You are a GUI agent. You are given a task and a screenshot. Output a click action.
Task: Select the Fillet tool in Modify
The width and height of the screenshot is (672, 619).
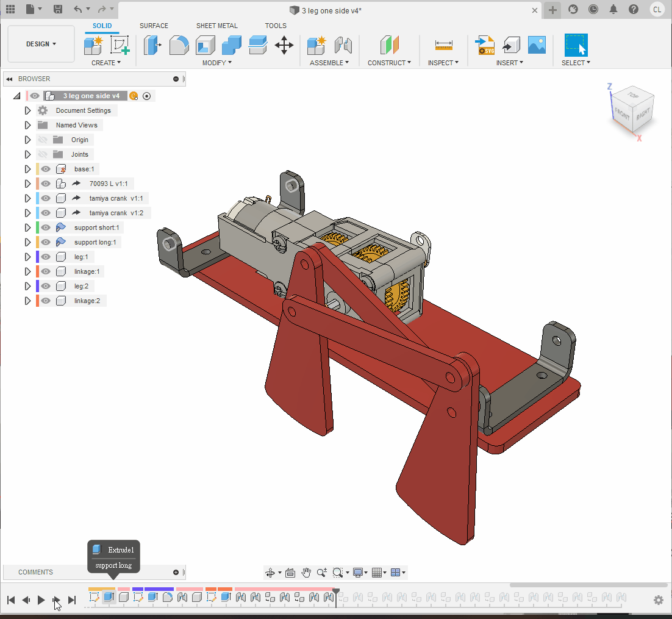click(x=179, y=45)
